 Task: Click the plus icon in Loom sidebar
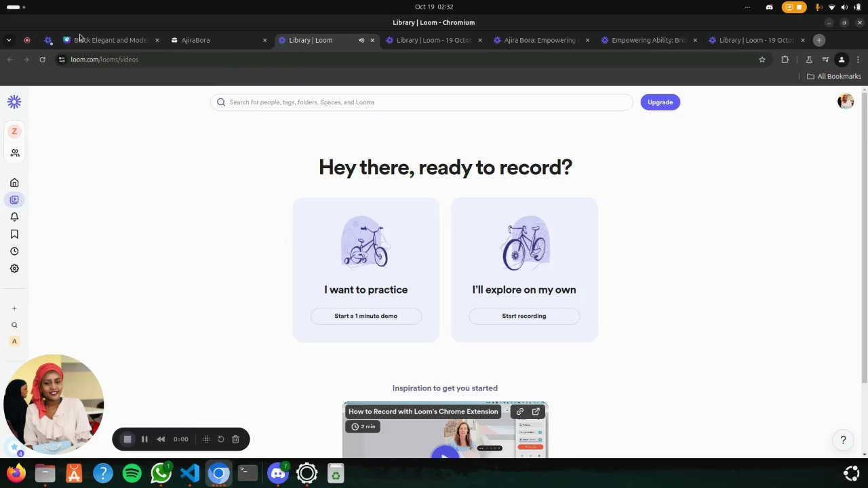14,308
